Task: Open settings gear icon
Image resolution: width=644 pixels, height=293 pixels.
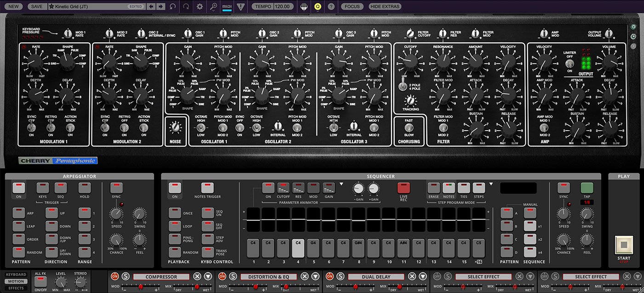Action: click(200, 6)
